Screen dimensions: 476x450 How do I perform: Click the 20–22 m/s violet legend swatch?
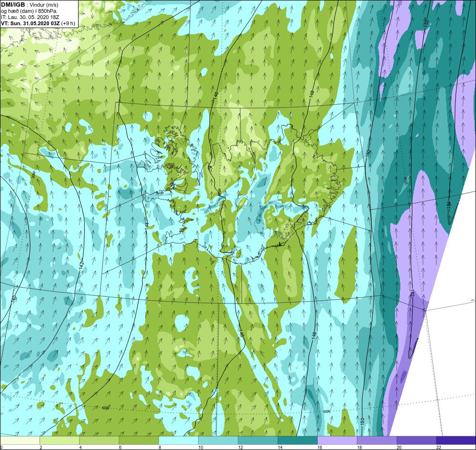coord(416,440)
